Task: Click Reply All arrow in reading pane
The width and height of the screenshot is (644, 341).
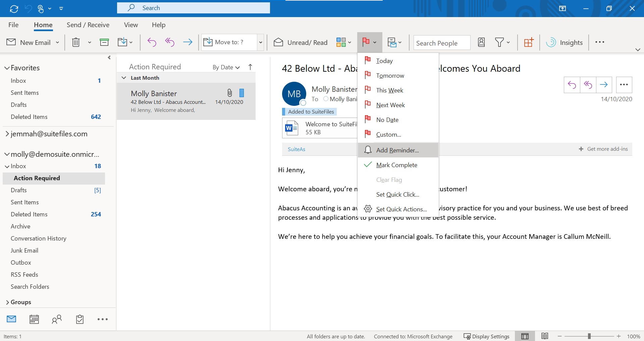Action: click(588, 85)
